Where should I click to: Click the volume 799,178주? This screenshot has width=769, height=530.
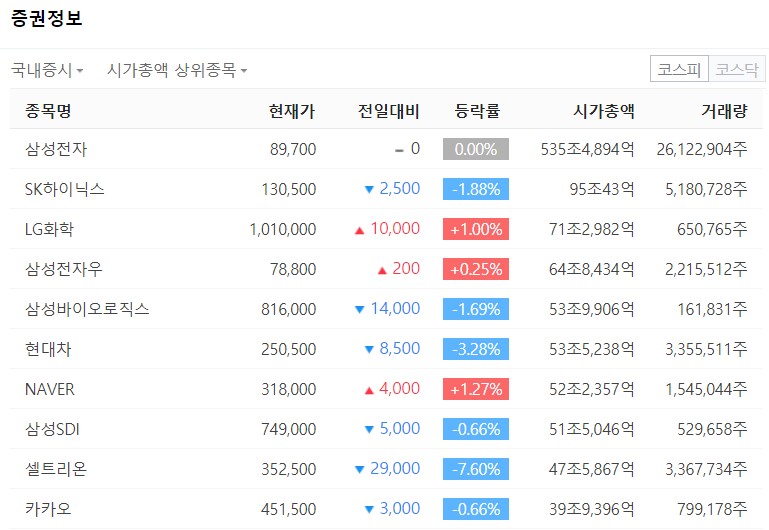712,509
